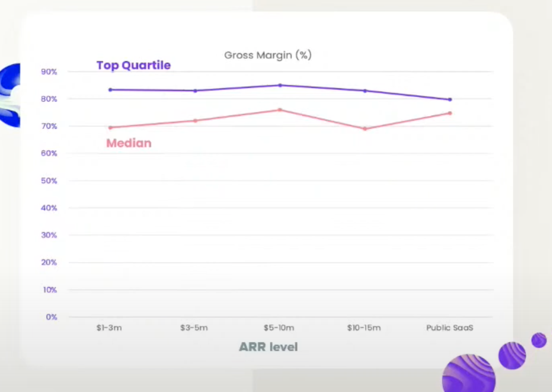Select the Median $3-5m data point
The width and height of the screenshot is (552, 392).
[196, 121]
